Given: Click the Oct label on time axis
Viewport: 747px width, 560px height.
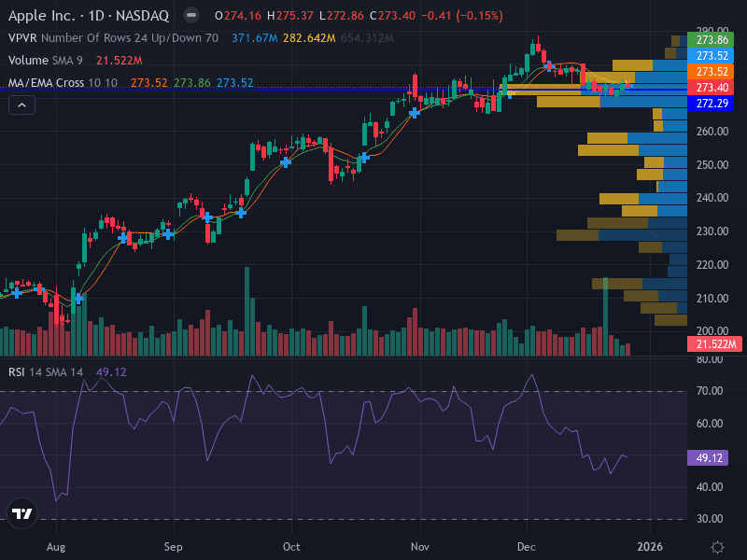Looking at the screenshot, I should pyautogui.click(x=291, y=547).
